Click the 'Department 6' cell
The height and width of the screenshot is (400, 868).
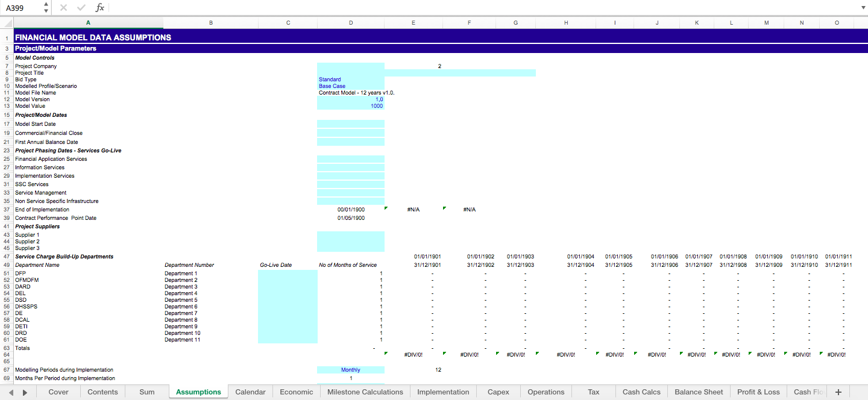pos(181,307)
